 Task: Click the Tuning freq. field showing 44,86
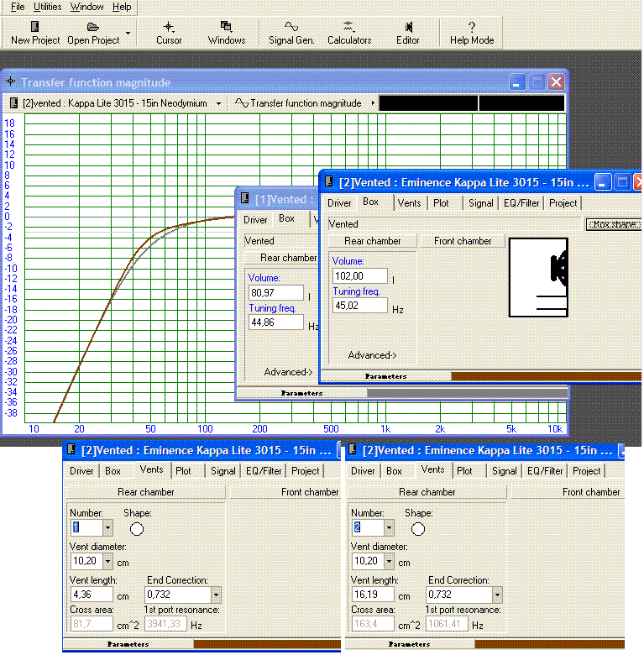click(x=276, y=322)
